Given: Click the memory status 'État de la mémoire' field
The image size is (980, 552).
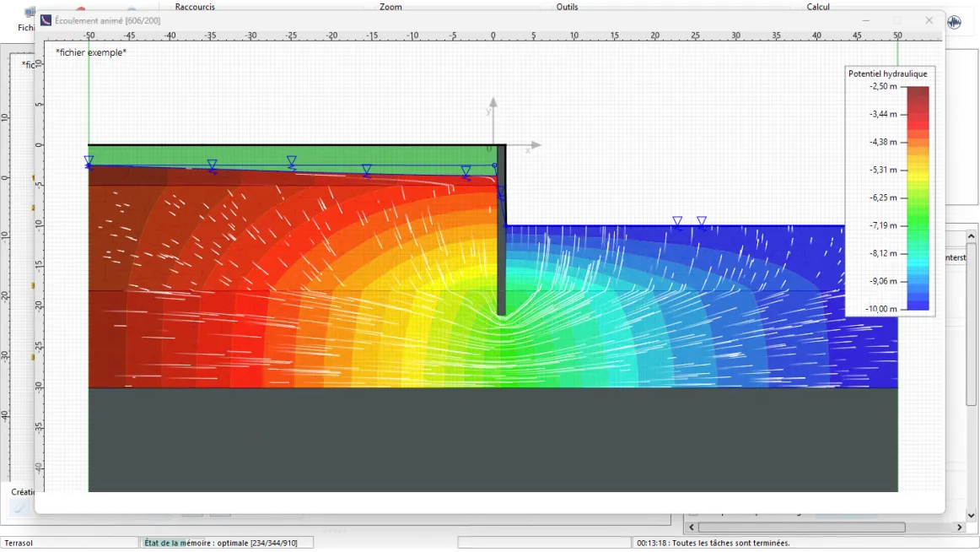Looking at the screenshot, I should (227, 543).
